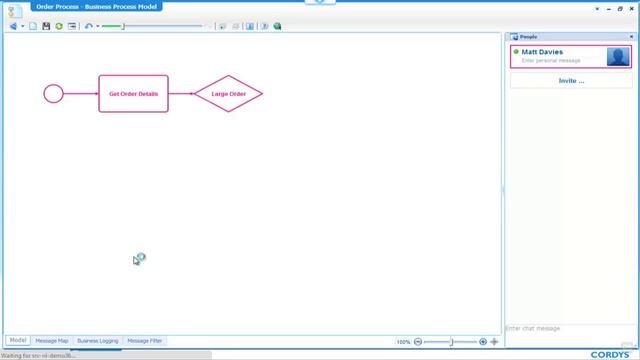
Task: Select Matt Davies in the People panel
Action: [571, 56]
